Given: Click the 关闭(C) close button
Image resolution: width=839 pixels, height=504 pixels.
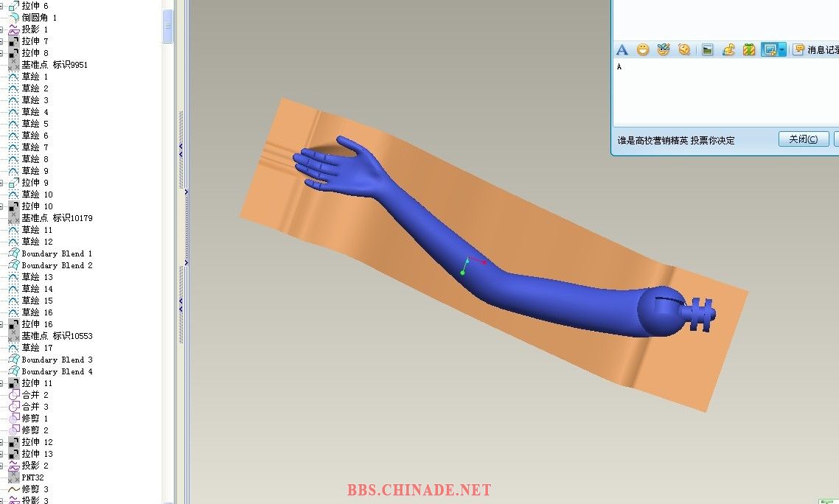Looking at the screenshot, I should [803, 139].
